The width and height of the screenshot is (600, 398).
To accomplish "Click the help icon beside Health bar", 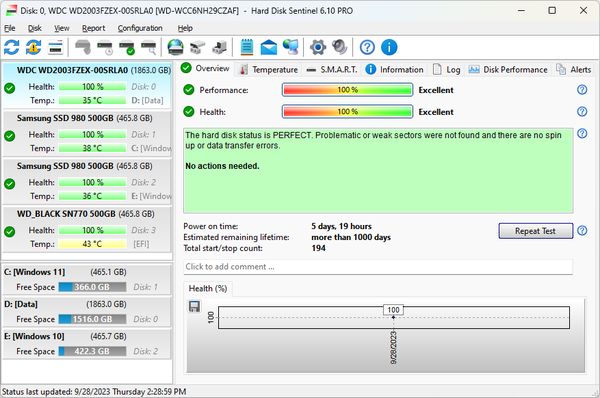I will [582, 111].
